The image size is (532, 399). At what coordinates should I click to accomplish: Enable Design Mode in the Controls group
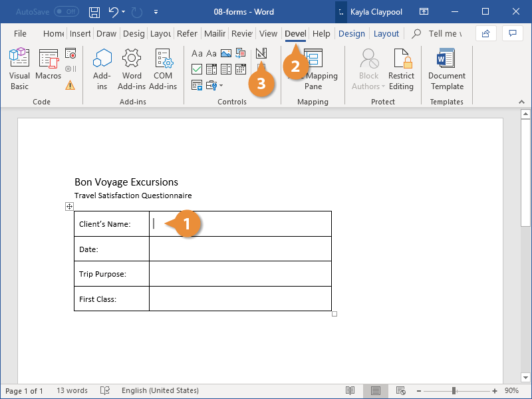261,53
